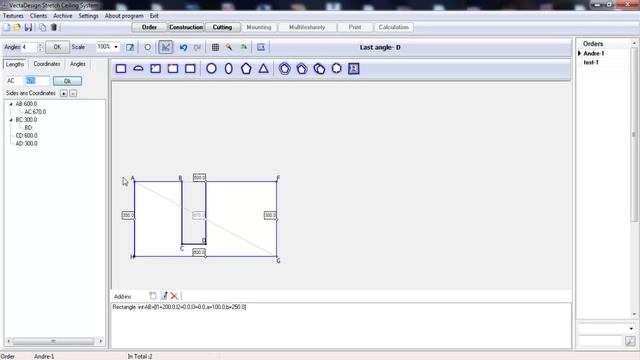The height and width of the screenshot is (360, 640).
Task: Select the triangle shape
Action: 263,69
